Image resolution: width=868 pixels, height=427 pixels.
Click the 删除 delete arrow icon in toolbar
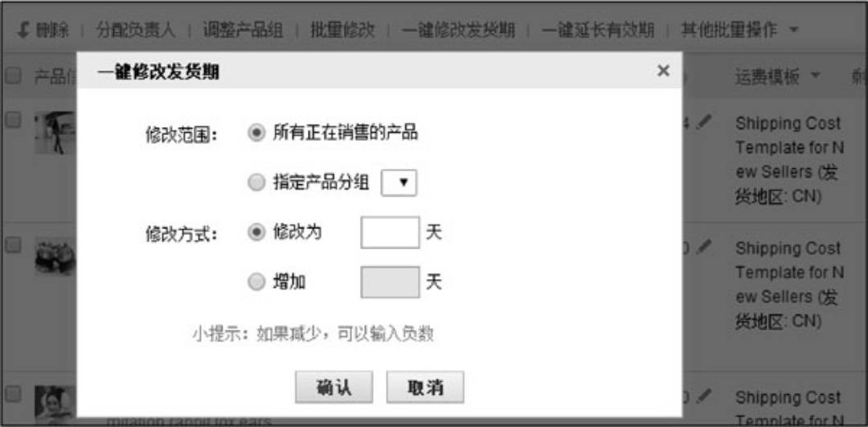point(23,30)
